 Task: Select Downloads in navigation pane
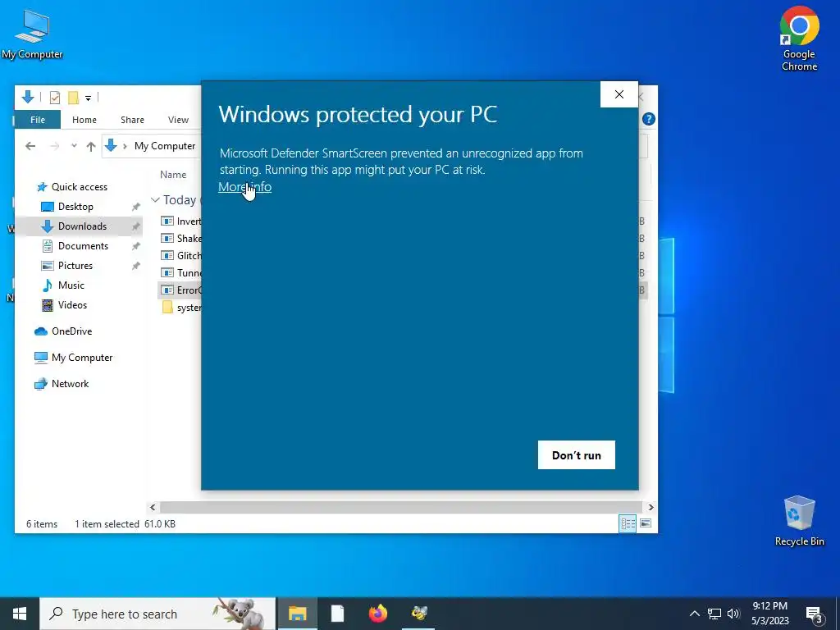(82, 226)
